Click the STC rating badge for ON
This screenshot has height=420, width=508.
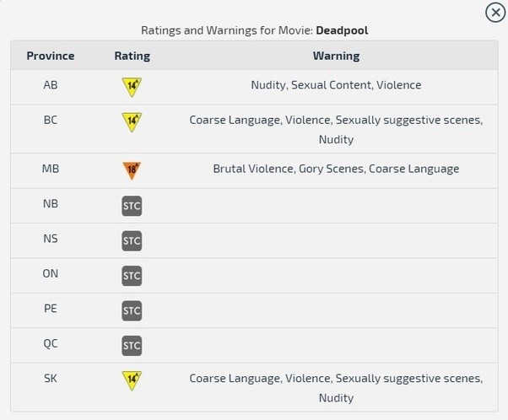132,276
